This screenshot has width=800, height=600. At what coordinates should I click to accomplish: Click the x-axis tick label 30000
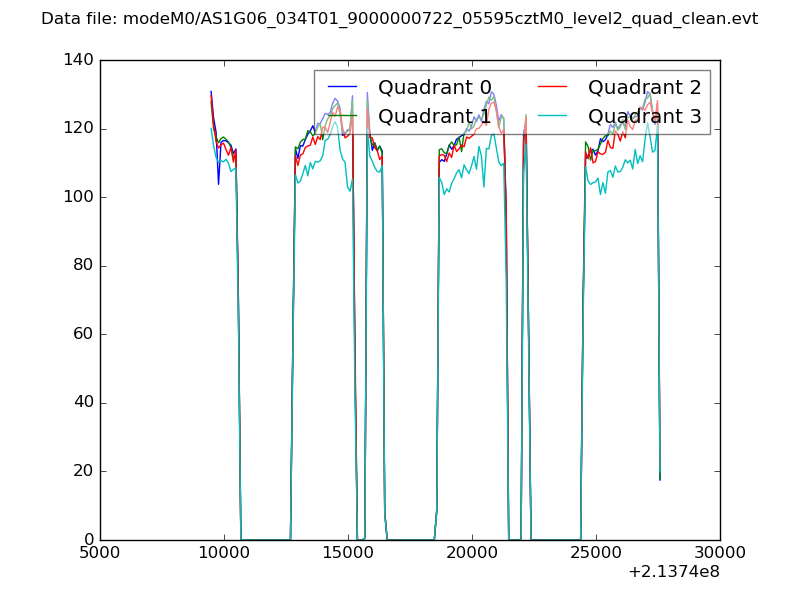(x=720, y=553)
